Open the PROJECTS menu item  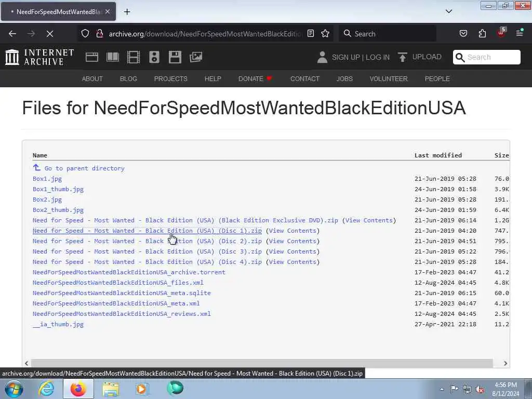(170, 79)
